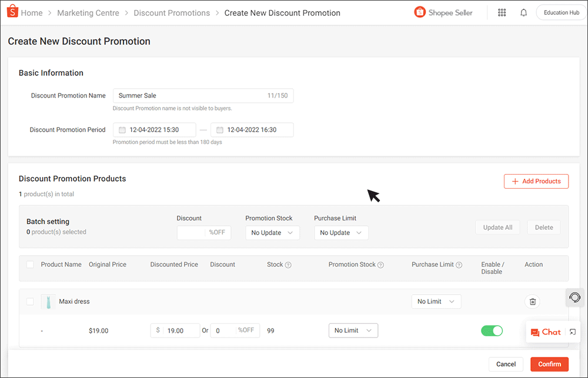
Task: Click the Shopee logo in the breadcrumb
Action: [11, 12]
